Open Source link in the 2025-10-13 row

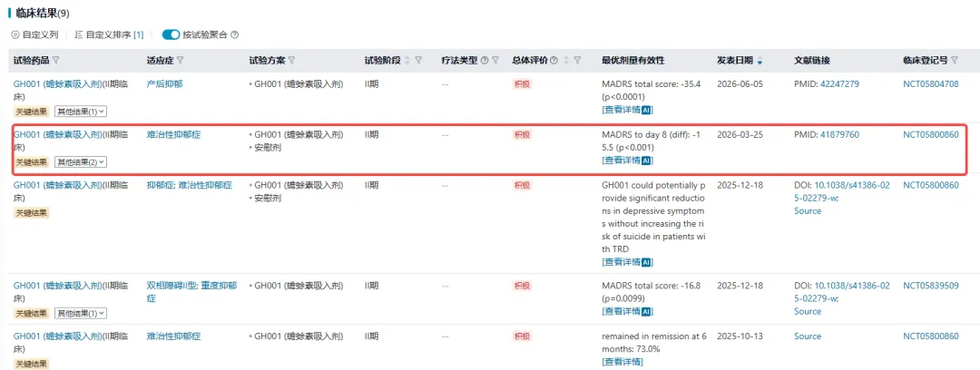click(808, 336)
